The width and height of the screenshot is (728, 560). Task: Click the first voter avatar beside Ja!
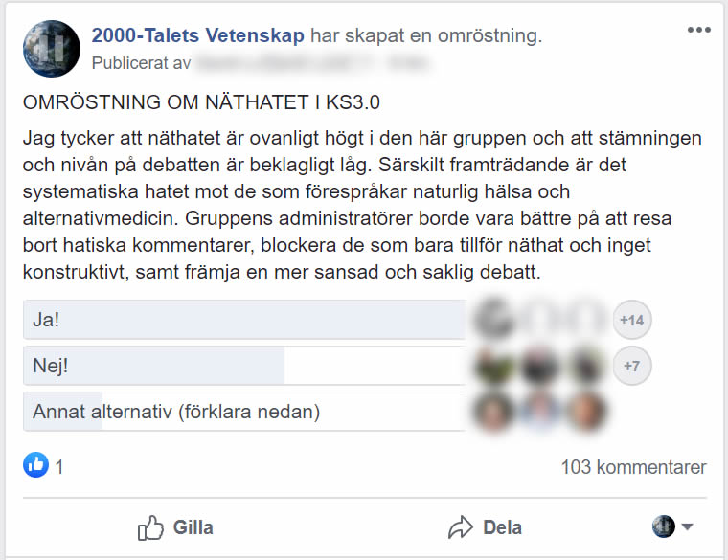pyautogui.click(x=495, y=320)
